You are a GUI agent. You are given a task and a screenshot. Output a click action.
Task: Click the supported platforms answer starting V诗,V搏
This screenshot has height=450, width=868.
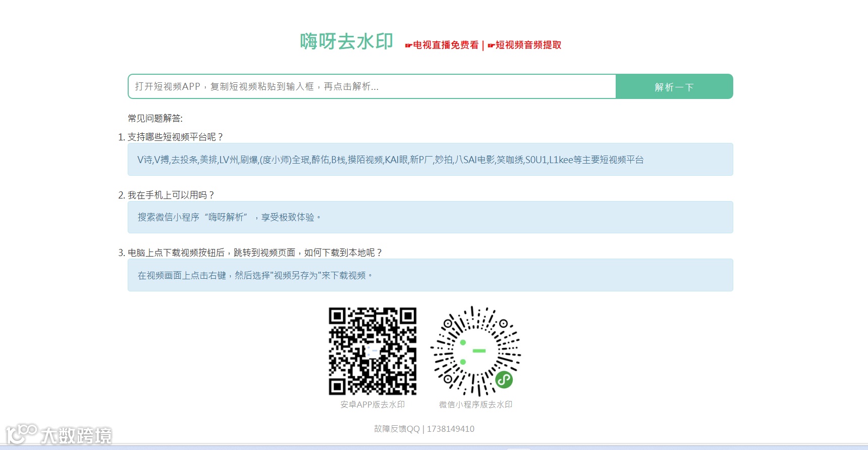(x=430, y=160)
